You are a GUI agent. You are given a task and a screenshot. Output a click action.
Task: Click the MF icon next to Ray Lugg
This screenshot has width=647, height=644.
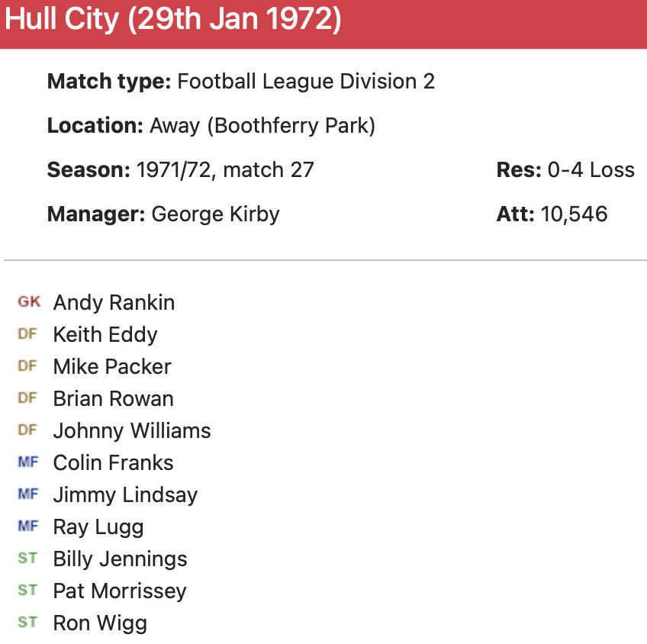point(27,526)
